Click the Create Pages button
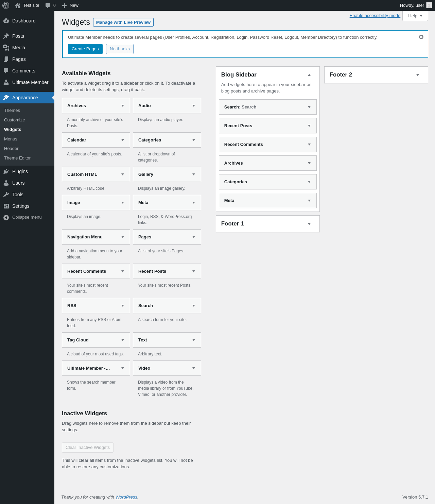Image resolution: width=435 pixels, height=504 pixels. [85, 49]
